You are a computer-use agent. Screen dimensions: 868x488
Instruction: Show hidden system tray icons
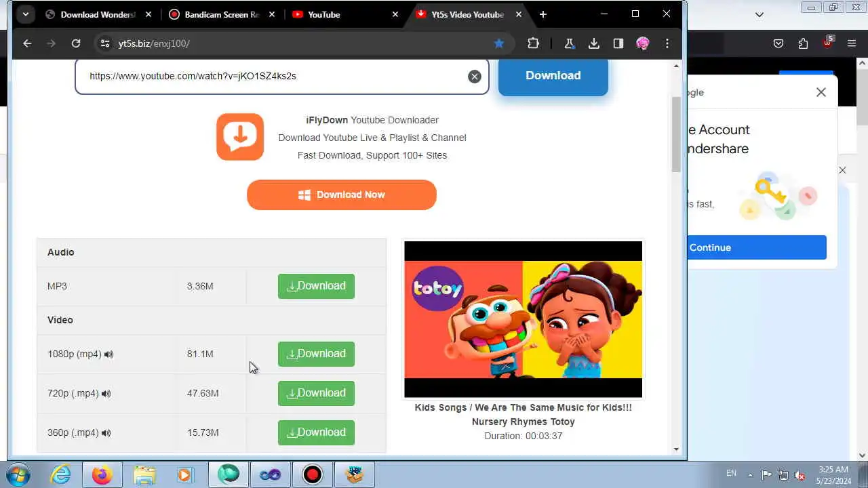pos(750,474)
